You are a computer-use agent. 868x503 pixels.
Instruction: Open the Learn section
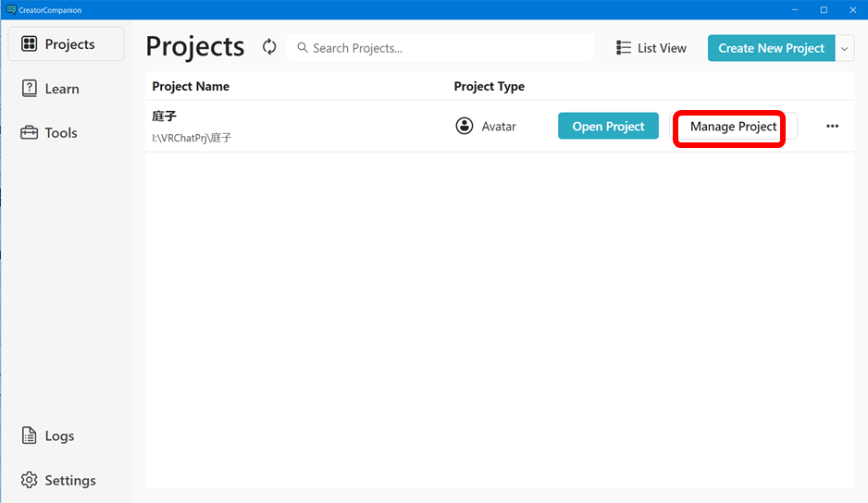[51, 89]
